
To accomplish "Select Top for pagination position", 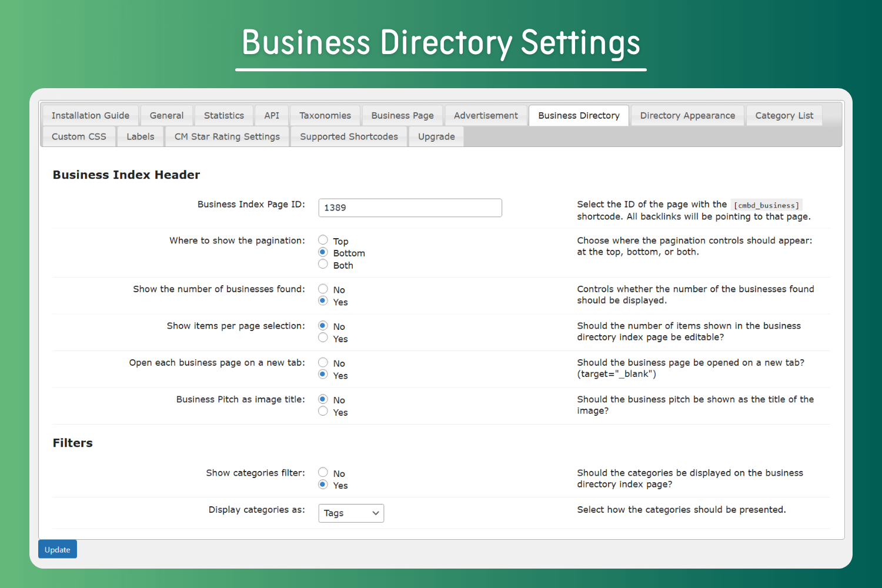I will point(323,240).
